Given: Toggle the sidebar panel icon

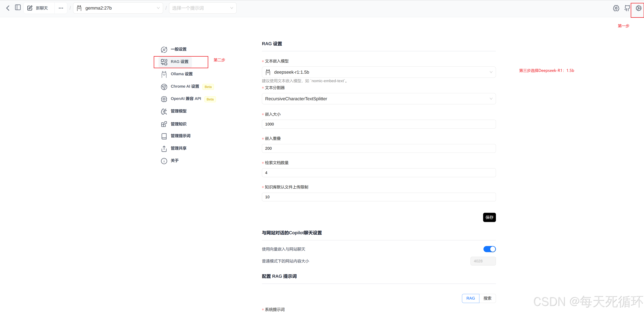Looking at the screenshot, I should (18, 8).
